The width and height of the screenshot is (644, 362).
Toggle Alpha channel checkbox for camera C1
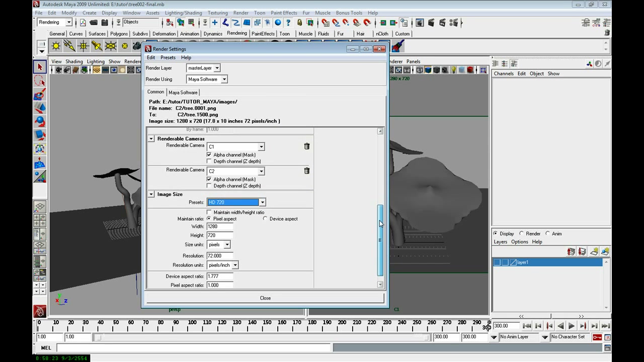click(209, 155)
